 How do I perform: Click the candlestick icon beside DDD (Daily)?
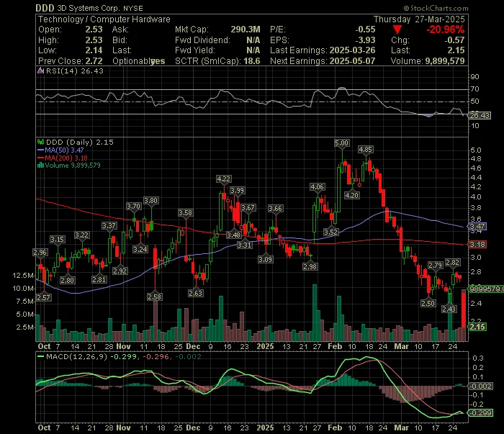(x=40, y=142)
